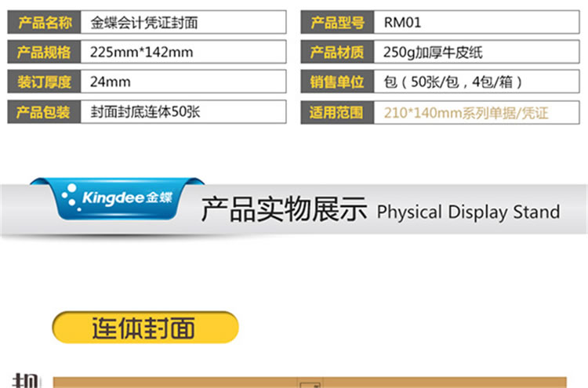This screenshot has width=588, height=388.
Task: Select the 销售单位 label cell
Action: (337, 82)
